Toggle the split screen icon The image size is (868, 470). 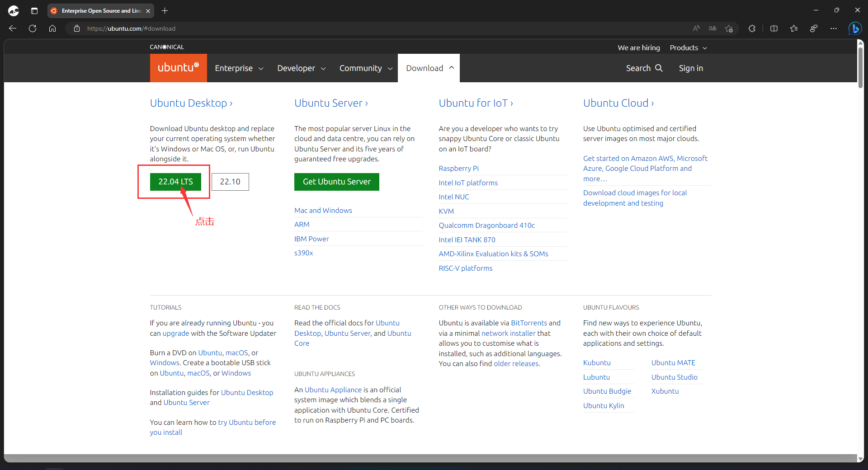coord(774,28)
